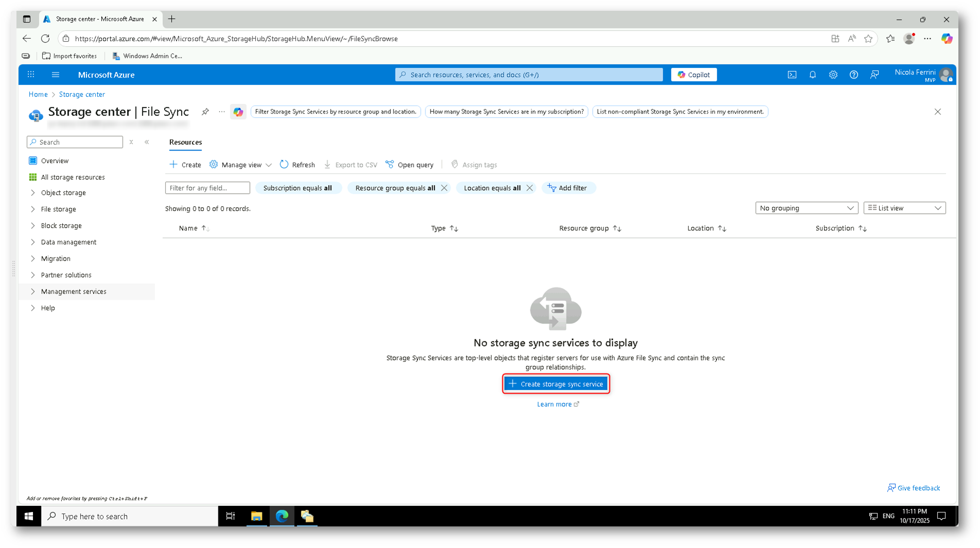Go back in the browser
Viewport: 980px width, 548px height.
coord(27,39)
